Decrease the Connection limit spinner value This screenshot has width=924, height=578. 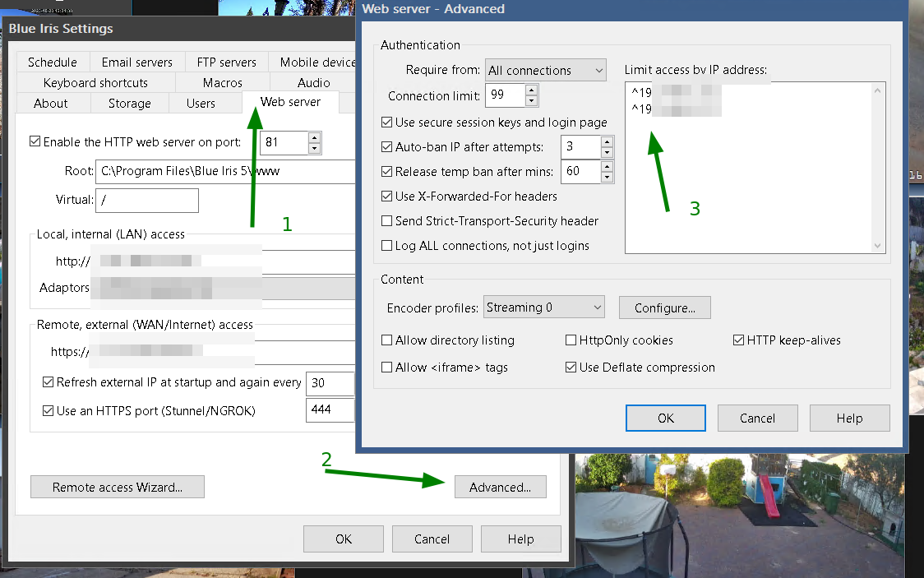pos(531,101)
